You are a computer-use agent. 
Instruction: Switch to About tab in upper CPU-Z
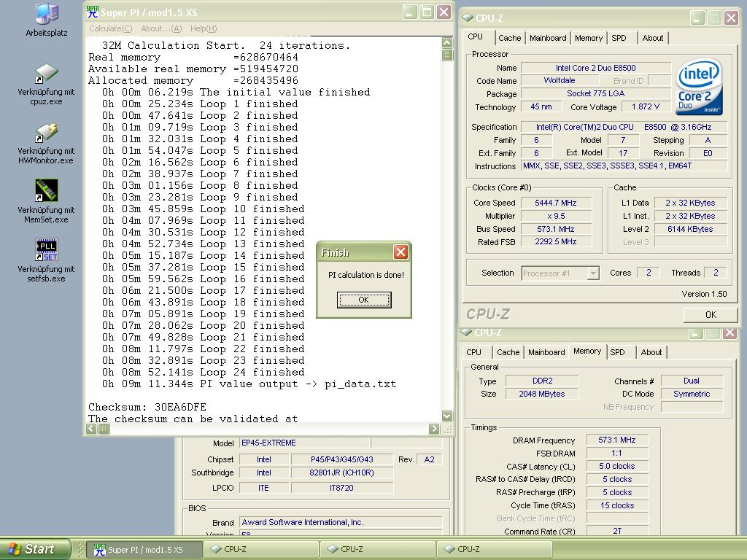coord(653,38)
